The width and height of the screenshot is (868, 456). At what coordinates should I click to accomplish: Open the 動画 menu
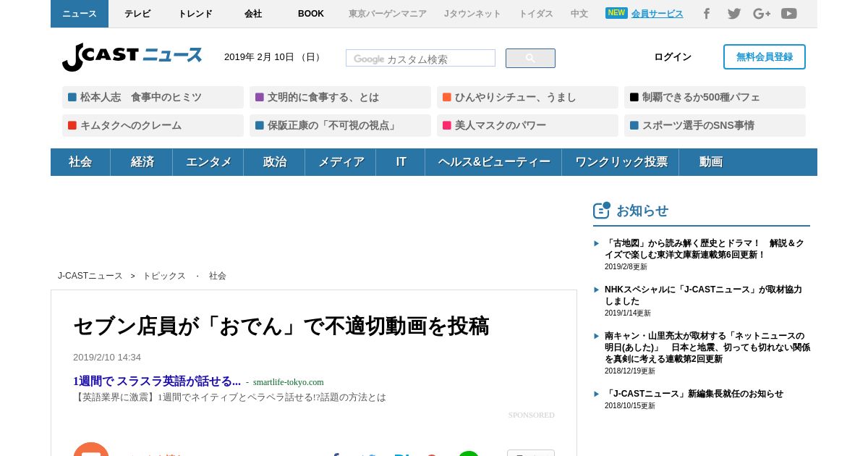[710, 162]
